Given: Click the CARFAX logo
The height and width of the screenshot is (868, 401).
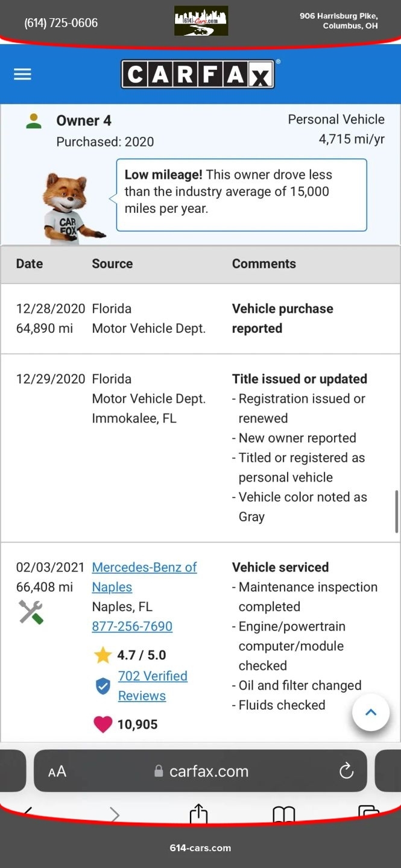Looking at the screenshot, I should (x=198, y=74).
